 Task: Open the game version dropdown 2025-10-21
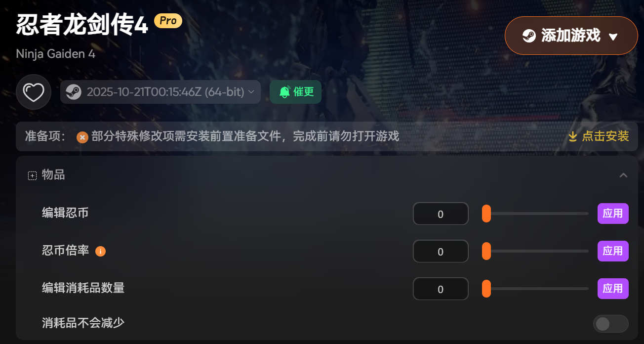coord(161,92)
